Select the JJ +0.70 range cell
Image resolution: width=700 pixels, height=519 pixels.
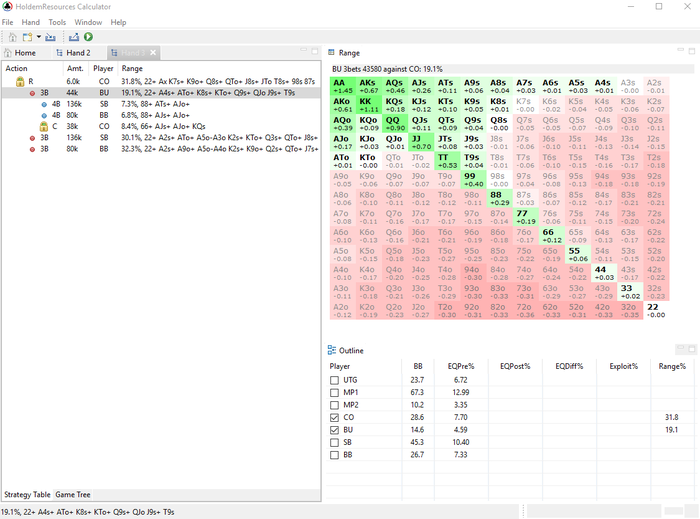[x=421, y=142]
